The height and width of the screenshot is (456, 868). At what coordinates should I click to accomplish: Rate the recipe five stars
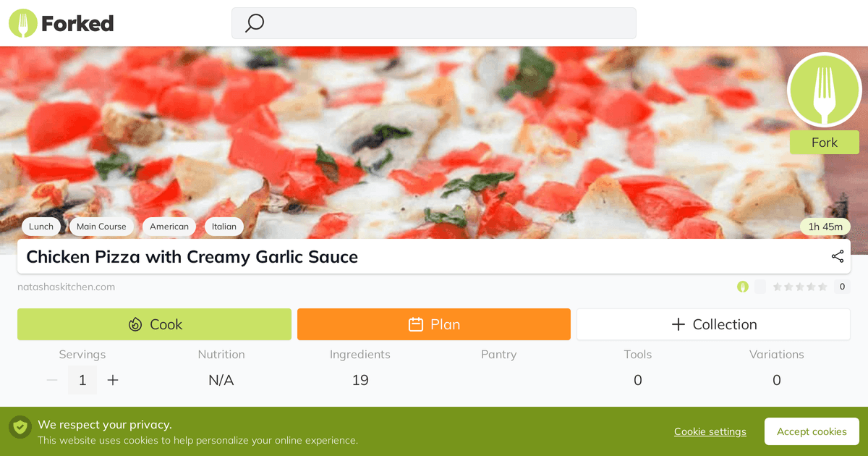point(822,287)
